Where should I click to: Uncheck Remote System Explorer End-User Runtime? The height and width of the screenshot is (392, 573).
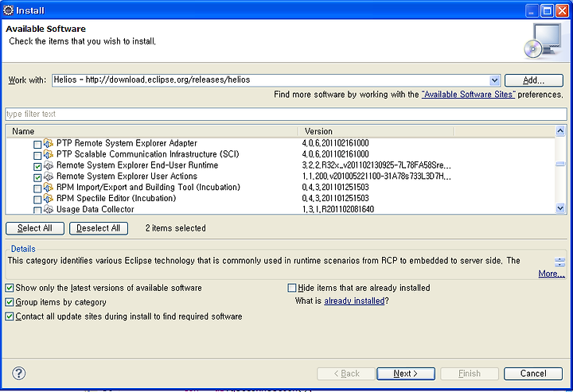(x=37, y=166)
